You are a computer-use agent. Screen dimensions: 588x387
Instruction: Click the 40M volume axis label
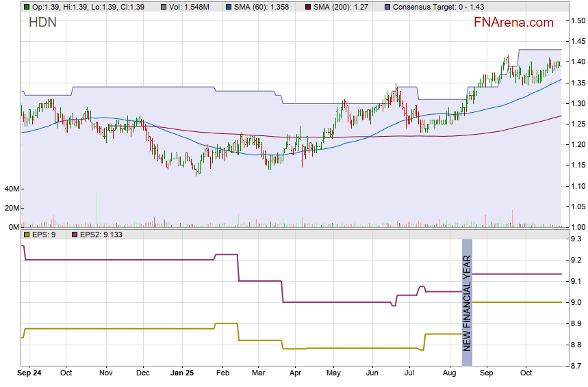pyautogui.click(x=10, y=189)
